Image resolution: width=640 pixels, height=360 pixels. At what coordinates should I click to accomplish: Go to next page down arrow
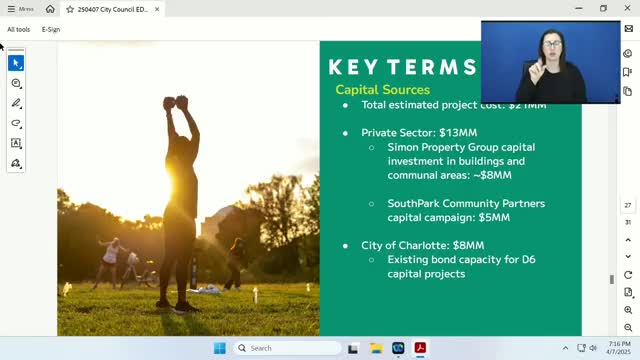pos(628,256)
